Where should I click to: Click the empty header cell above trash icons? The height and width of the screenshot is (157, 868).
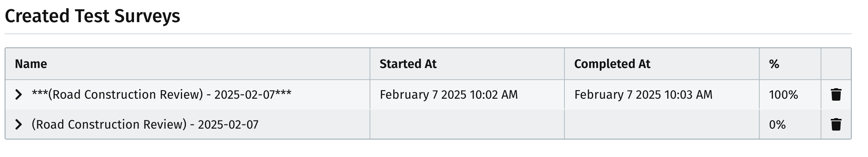click(836, 64)
